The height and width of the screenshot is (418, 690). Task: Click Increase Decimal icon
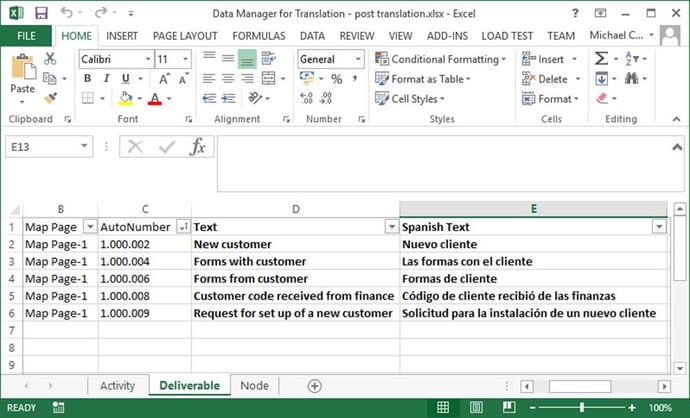306,98
